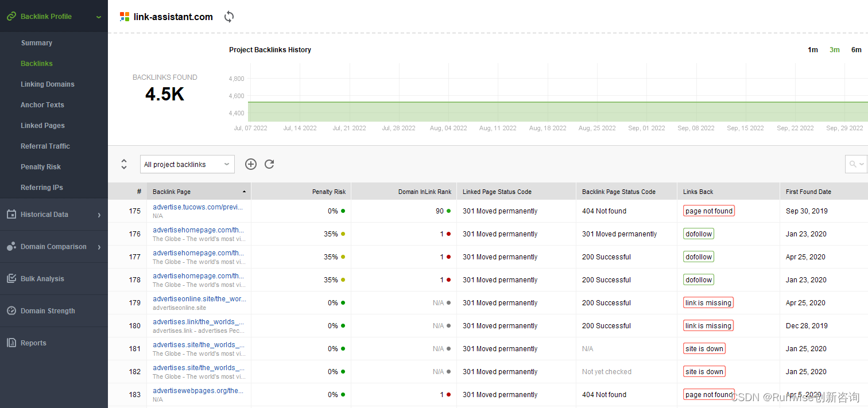Viewport: 868px width, 408px height.
Task: Open advertisewebpages.org link in row 183
Action: [x=197, y=391]
